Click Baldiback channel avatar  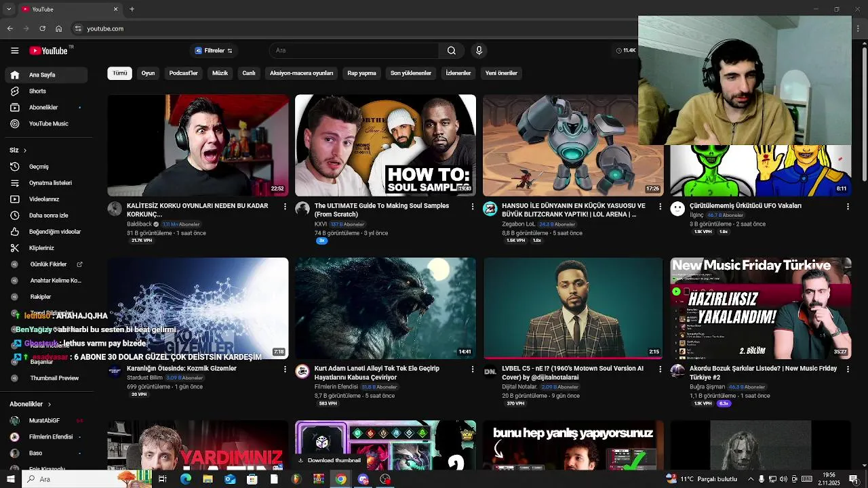point(115,209)
